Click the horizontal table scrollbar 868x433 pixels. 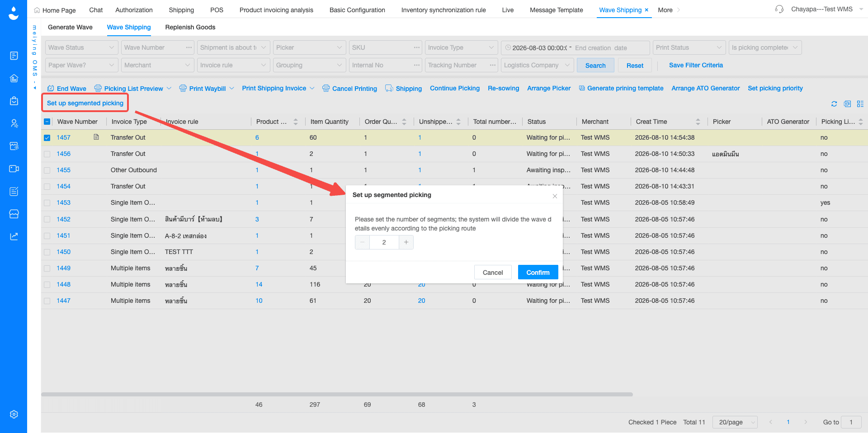point(337,395)
